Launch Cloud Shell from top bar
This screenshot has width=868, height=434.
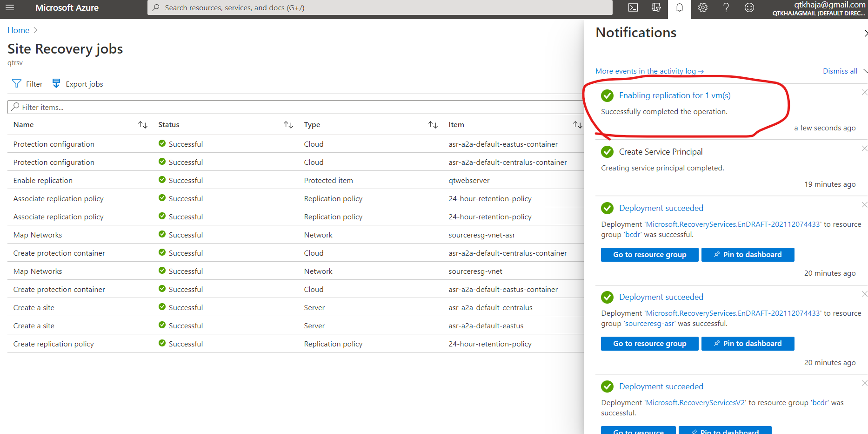pos(633,7)
